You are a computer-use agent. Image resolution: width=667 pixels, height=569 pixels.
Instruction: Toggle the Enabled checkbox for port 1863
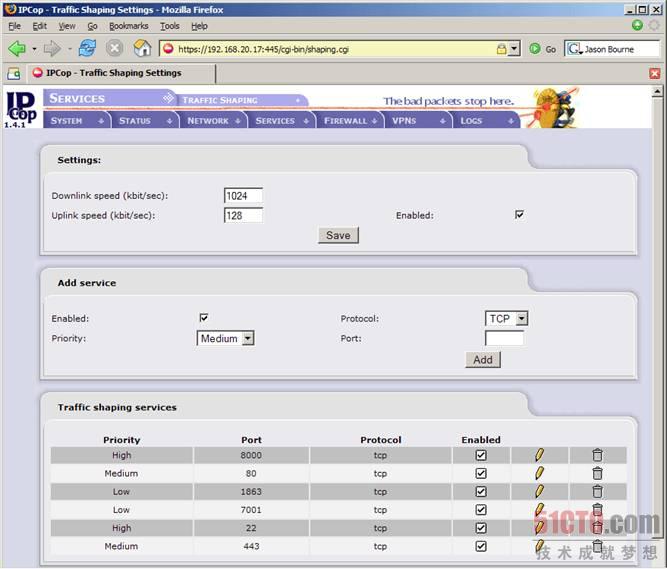(x=481, y=492)
